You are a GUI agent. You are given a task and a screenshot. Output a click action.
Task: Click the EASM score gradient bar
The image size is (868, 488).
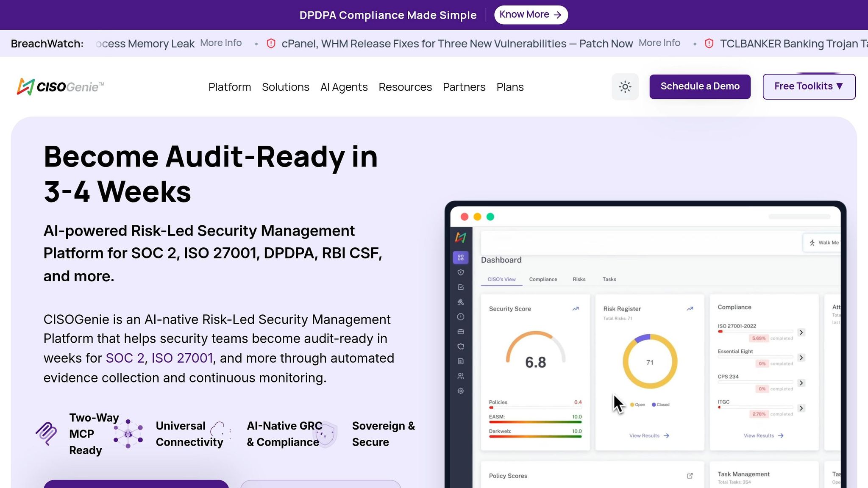(x=535, y=422)
